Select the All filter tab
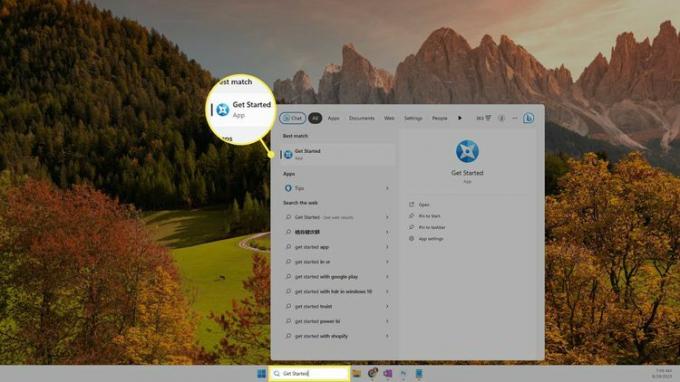Screen dimensions: 680x382 (315, 118)
